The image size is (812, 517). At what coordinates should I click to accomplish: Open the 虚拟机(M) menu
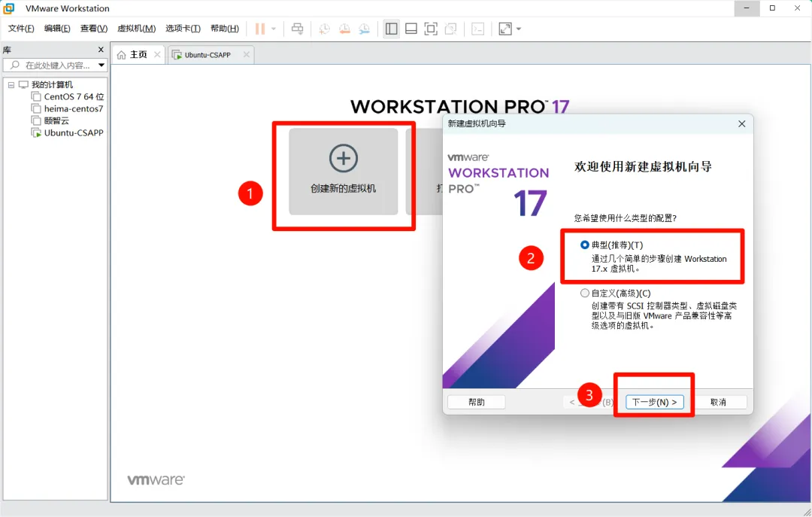pyautogui.click(x=137, y=29)
